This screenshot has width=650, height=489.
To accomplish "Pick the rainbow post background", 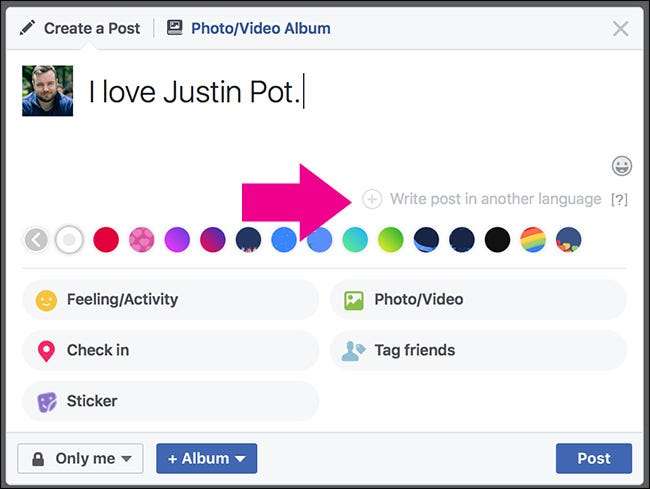I will tap(533, 240).
